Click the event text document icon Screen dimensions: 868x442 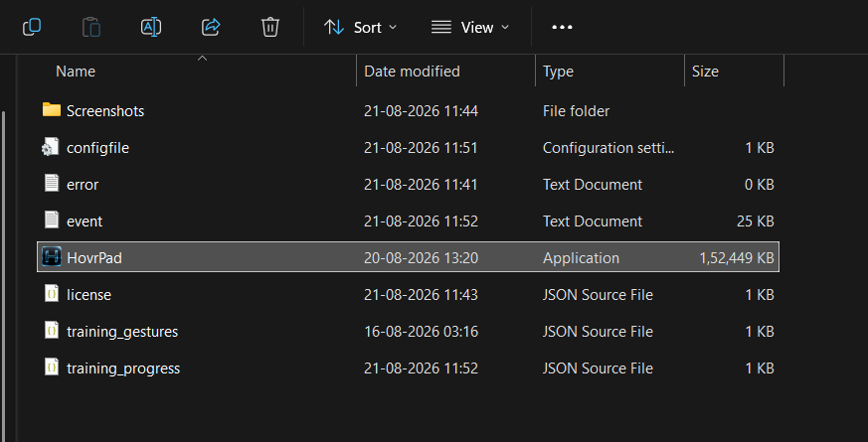(x=52, y=220)
